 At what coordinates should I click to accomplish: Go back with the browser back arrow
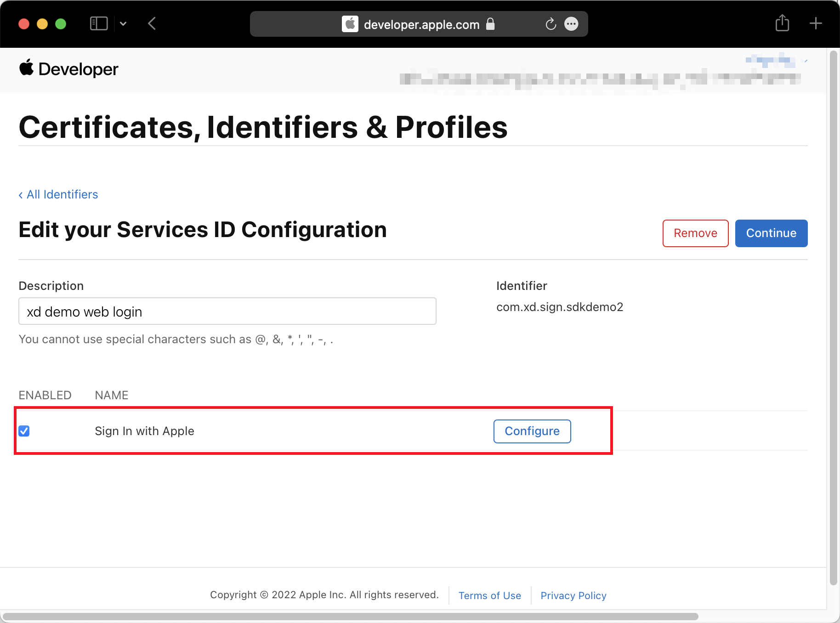pyautogui.click(x=152, y=23)
